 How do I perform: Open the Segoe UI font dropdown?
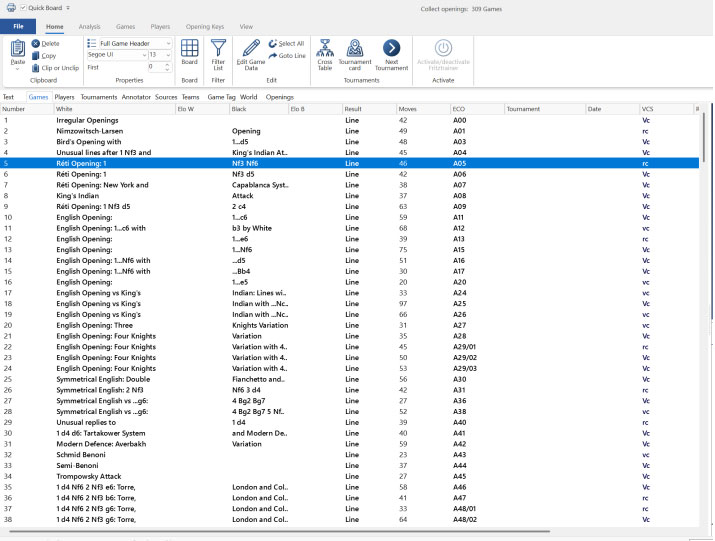[141, 55]
